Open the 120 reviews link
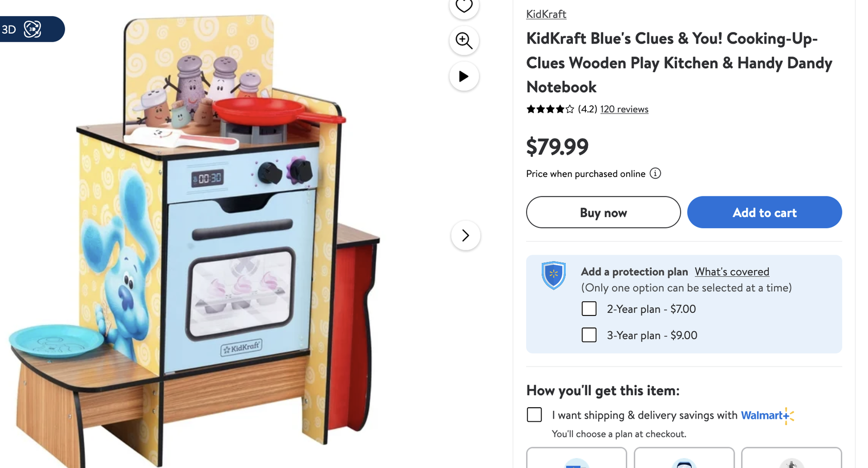 tap(624, 109)
